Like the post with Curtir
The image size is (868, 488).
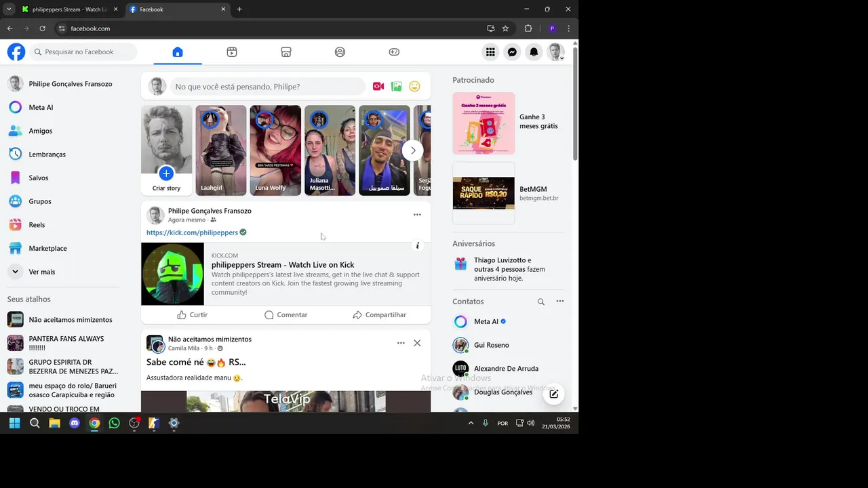pos(192,315)
